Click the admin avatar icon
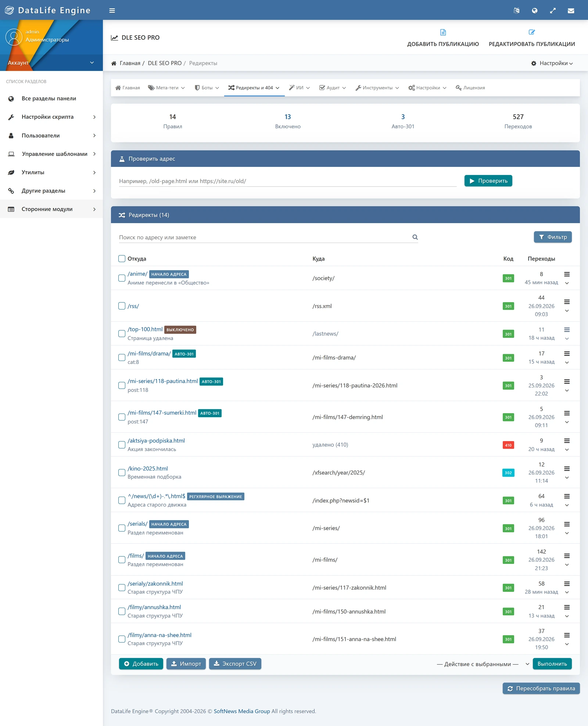588x726 pixels. tap(14, 37)
